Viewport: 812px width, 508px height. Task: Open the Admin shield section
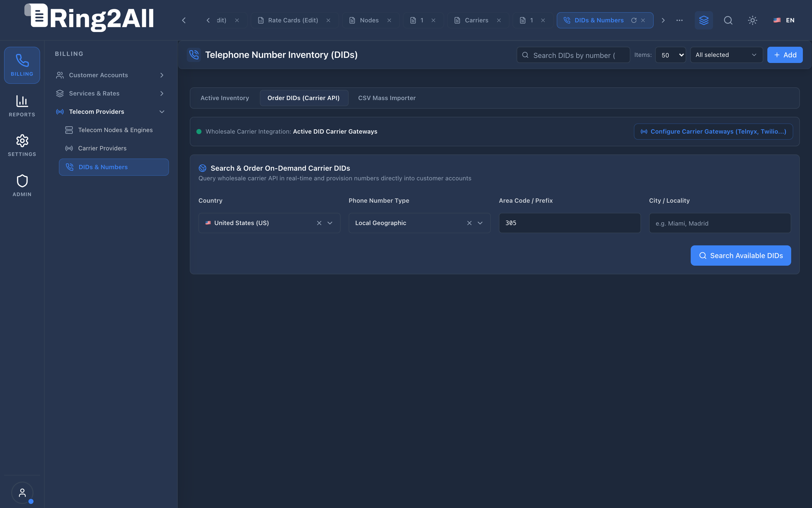pyautogui.click(x=22, y=185)
